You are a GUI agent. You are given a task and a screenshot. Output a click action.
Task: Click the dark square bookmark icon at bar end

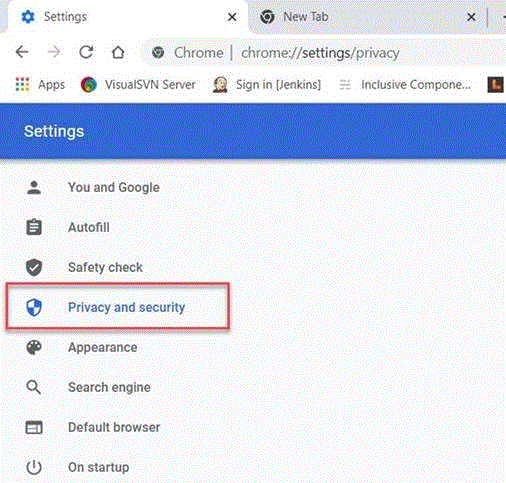(x=495, y=84)
